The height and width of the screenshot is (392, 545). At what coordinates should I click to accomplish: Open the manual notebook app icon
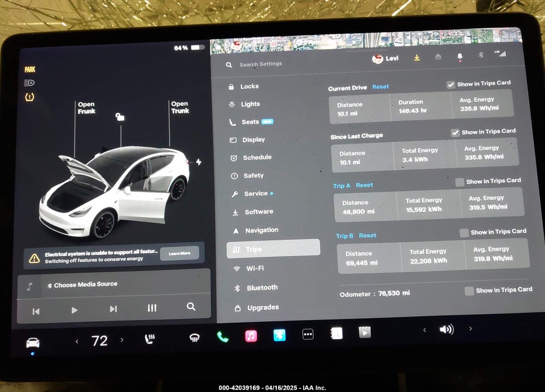point(336,333)
